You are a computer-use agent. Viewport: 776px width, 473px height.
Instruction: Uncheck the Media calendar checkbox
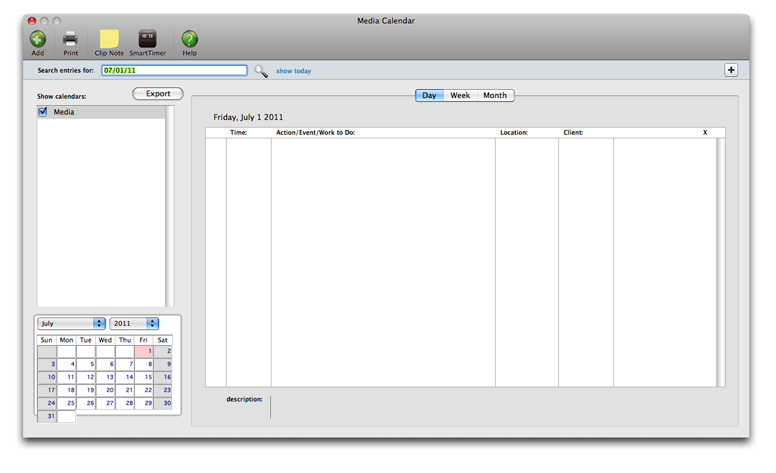43,112
